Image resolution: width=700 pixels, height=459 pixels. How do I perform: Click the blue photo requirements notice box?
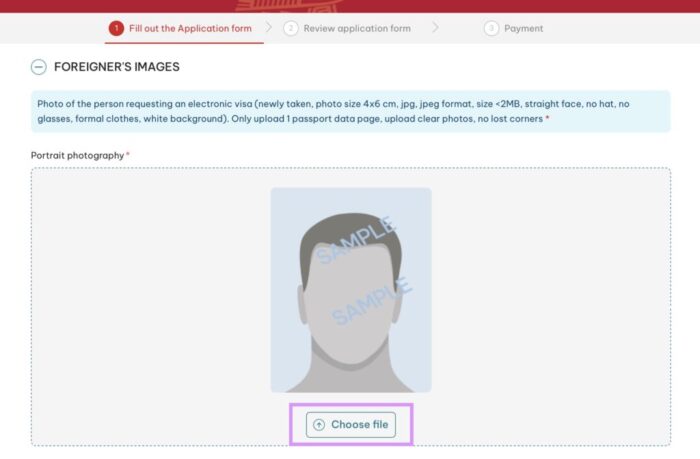coord(350,111)
